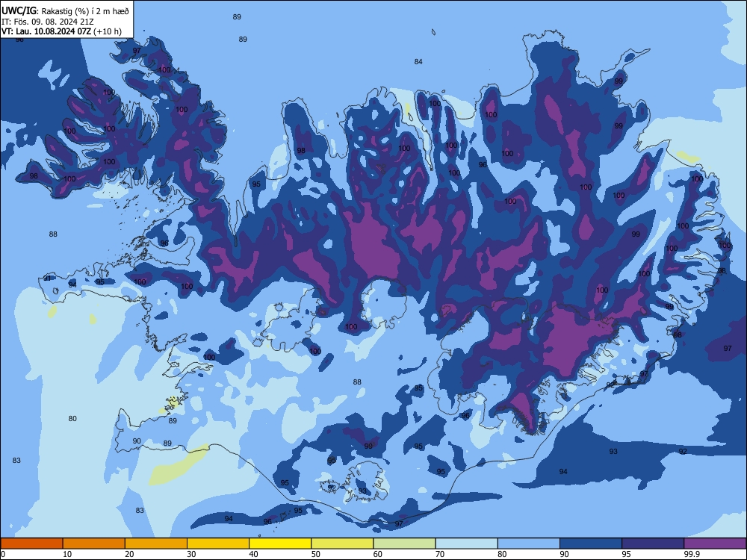Click the bright yellow 40–50 legend swatch
Screen dimensions: 747x560
[x=280, y=544]
